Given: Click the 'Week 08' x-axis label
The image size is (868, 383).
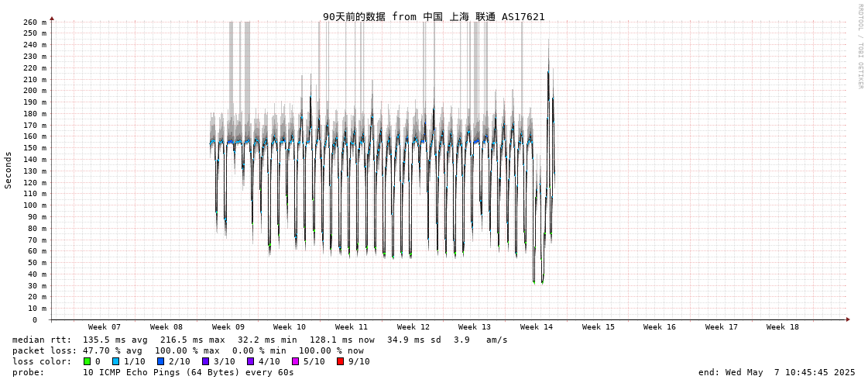Looking at the screenshot, I should pyautogui.click(x=166, y=327).
